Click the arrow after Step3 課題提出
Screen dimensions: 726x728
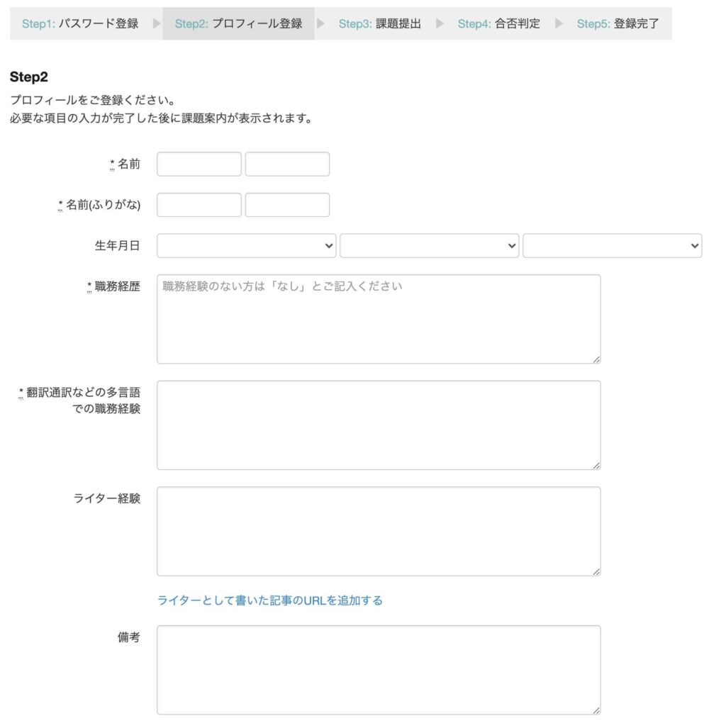440,23
